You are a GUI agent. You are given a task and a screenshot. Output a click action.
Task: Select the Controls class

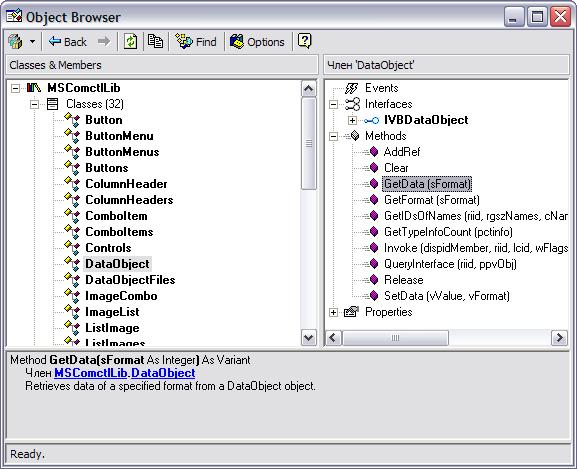click(x=108, y=248)
